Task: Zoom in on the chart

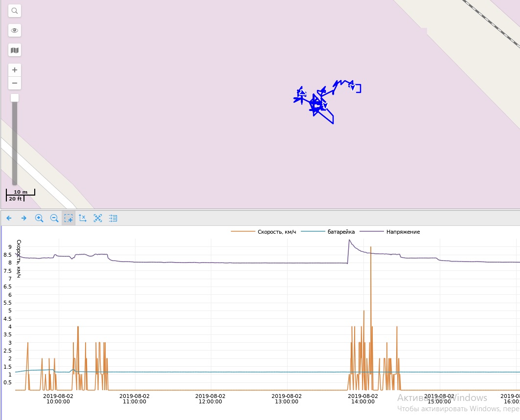Action: 39,218
